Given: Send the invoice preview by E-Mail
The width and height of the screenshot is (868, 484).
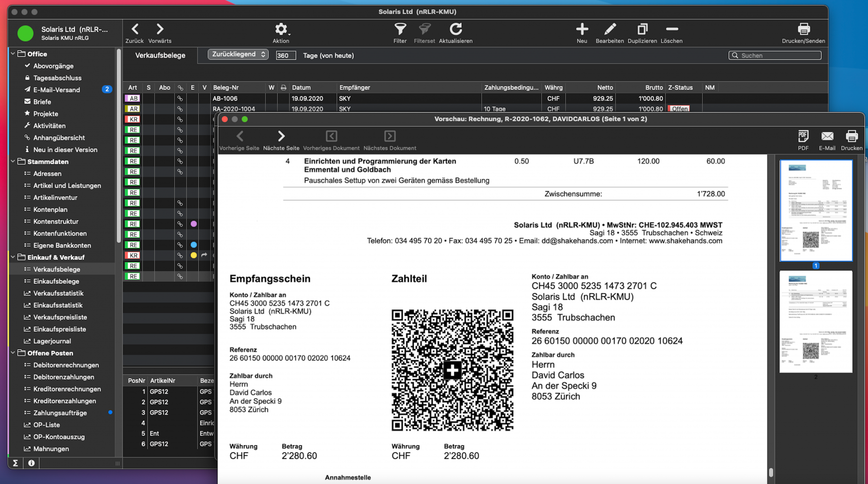Looking at the screenshot, I should point(827,137).
